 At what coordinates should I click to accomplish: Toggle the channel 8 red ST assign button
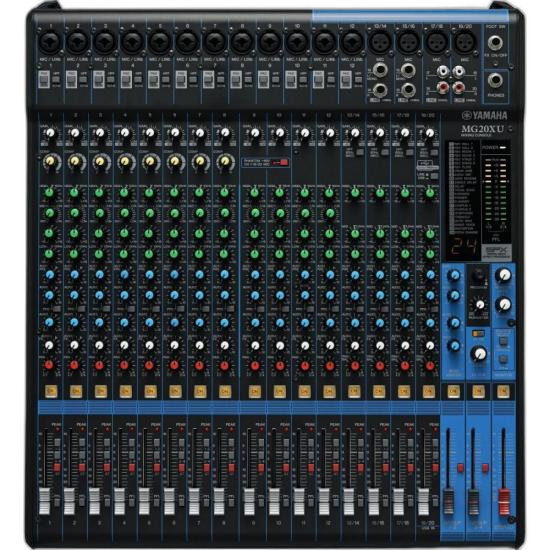(231, 468)
